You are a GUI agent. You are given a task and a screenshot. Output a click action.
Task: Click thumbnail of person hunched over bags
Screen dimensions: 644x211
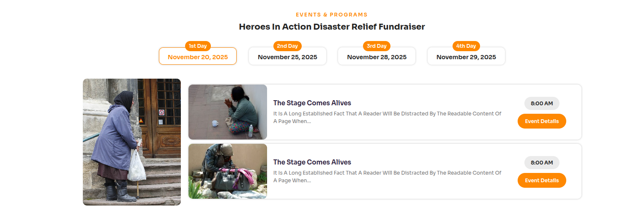tap(228, 171)
